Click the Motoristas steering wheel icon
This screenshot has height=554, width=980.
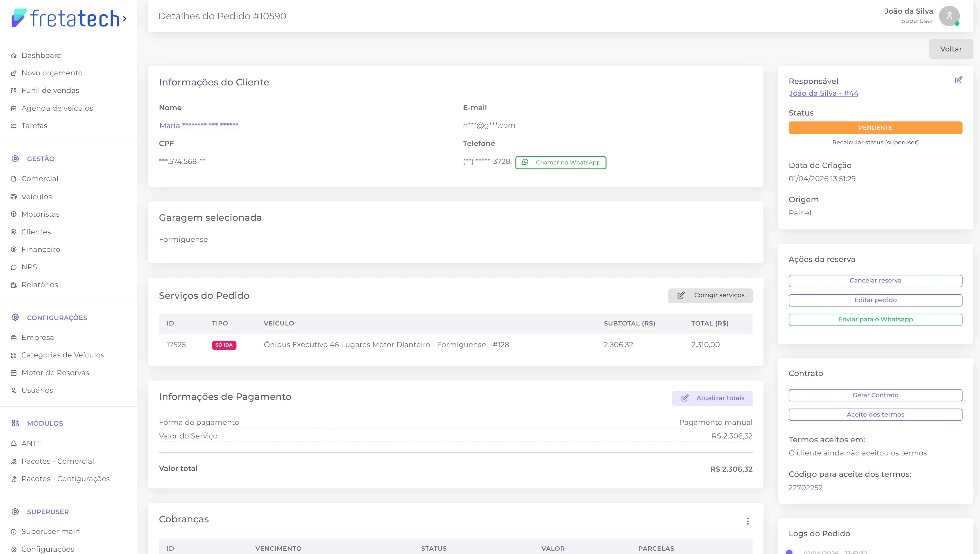14,214
